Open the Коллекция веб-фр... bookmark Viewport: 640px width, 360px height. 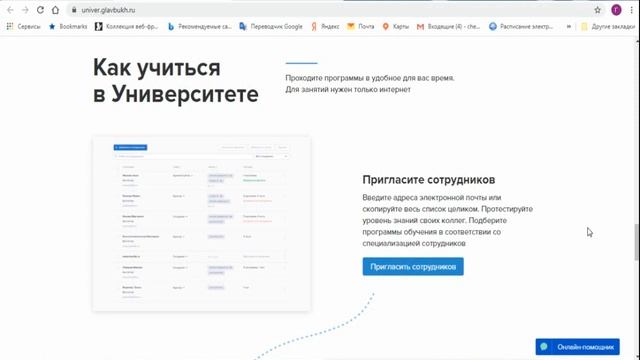click(126, 26)
